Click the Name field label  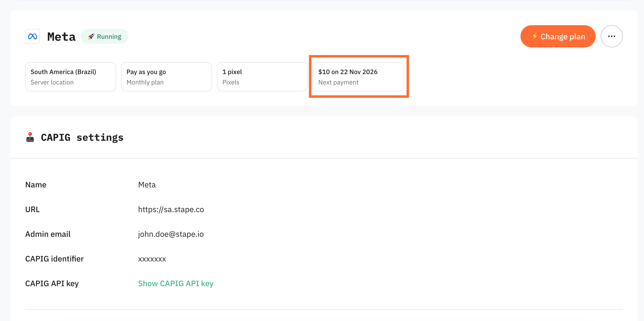(36, 185)
